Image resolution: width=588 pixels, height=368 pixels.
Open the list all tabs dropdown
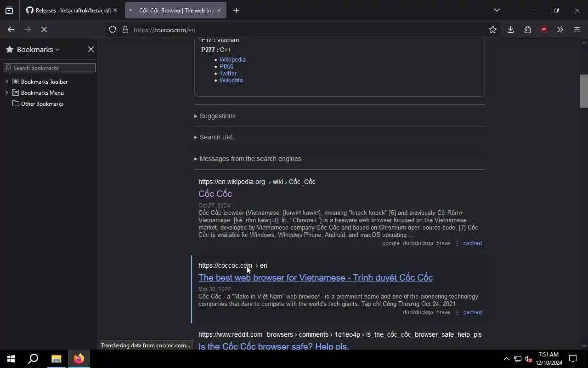tap(497, 10)
